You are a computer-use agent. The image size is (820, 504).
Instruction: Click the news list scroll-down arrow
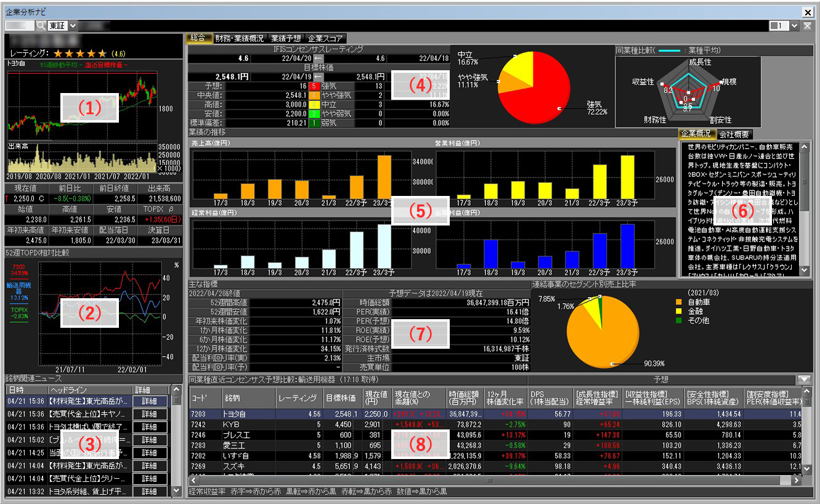point(176,492)
